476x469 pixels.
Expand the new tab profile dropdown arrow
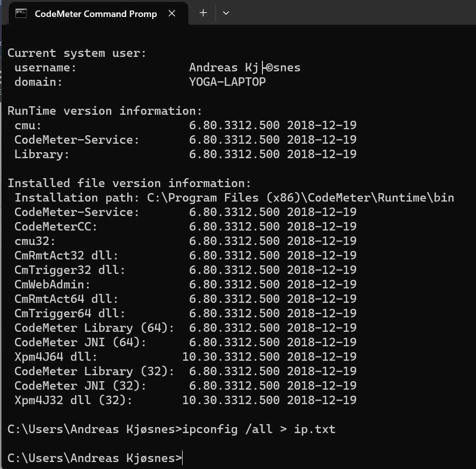pyautogui.click(x=226, y=13)
